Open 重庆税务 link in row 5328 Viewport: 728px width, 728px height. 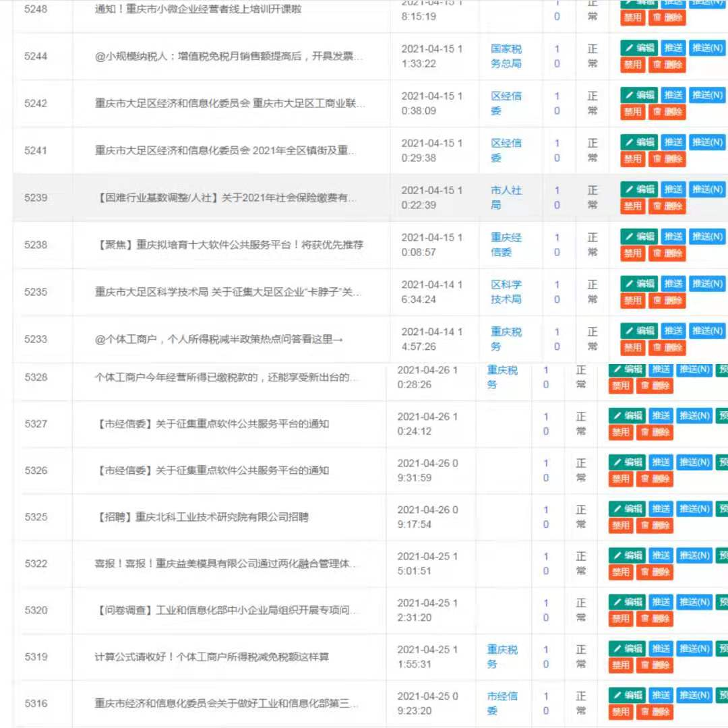tap(502, 377)
